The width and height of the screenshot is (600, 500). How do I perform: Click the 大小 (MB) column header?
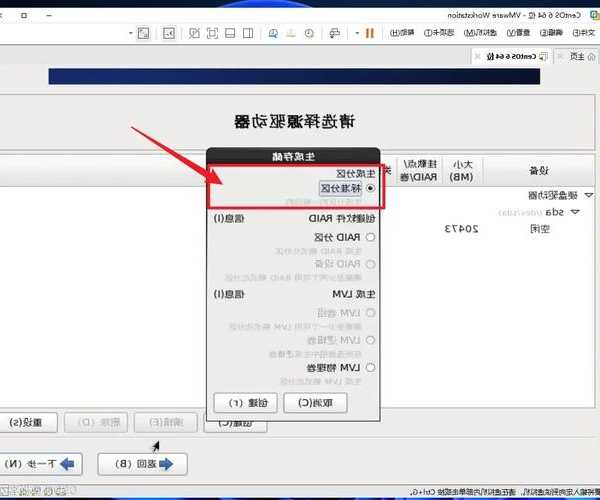pos(462,171)
